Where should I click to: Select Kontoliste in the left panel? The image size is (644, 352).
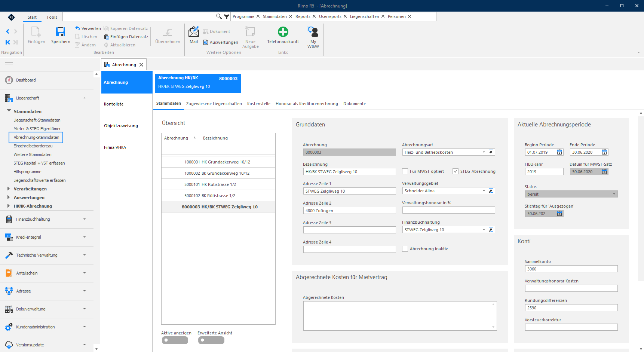pyautogui.click(x=114, y=104)
